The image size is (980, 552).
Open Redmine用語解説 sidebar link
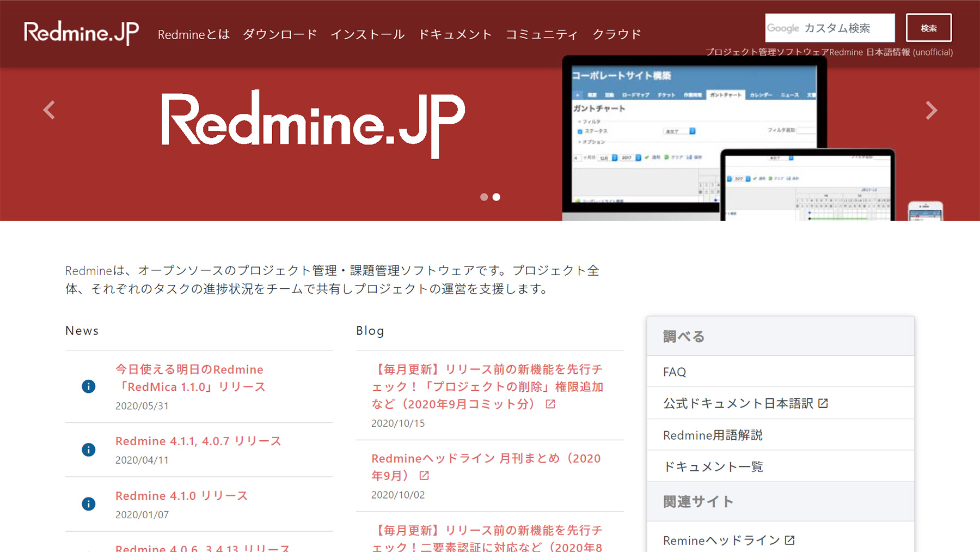point(781,435)
